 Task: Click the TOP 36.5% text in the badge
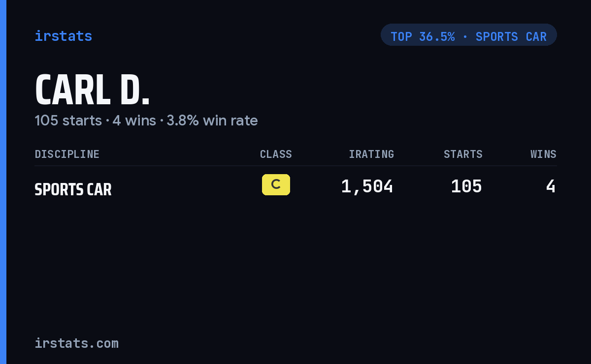click(423, 37)
